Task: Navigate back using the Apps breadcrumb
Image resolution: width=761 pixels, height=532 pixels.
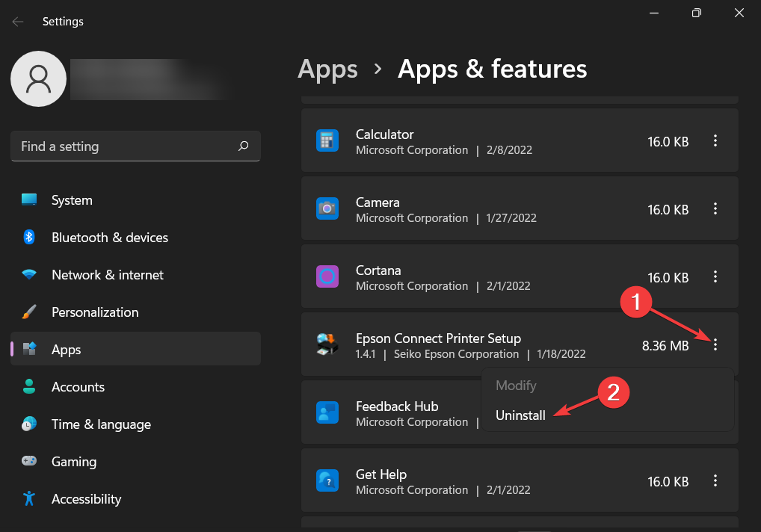Action: [x=327, y=69]
